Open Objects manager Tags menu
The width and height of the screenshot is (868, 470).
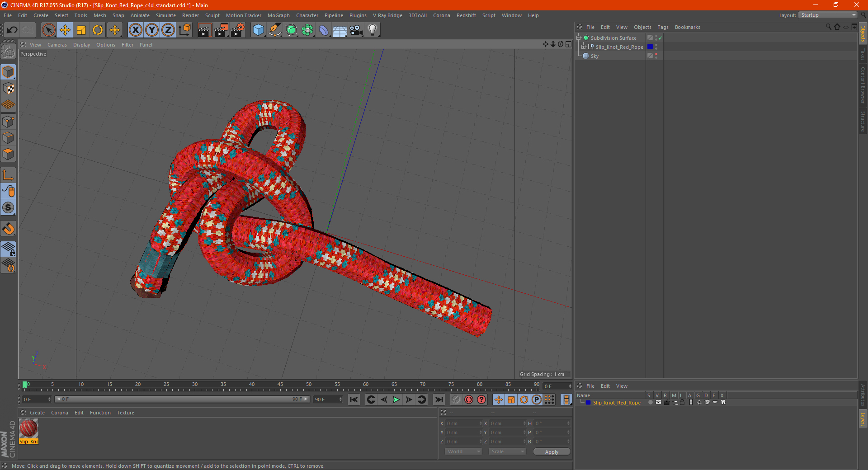click(x=663, y=27)
